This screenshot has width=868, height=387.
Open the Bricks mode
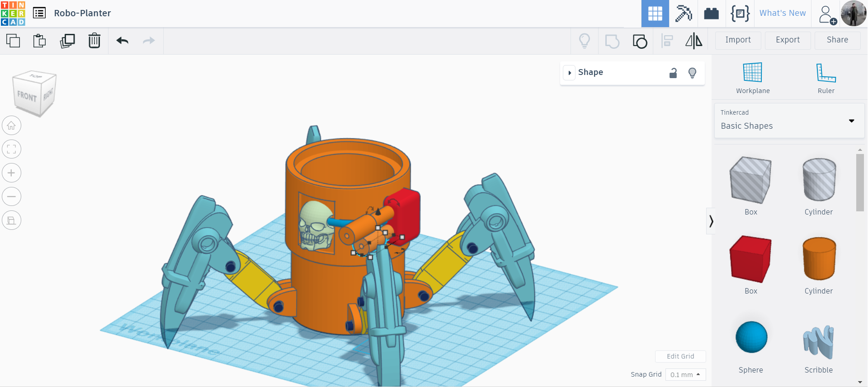[711, 14]
